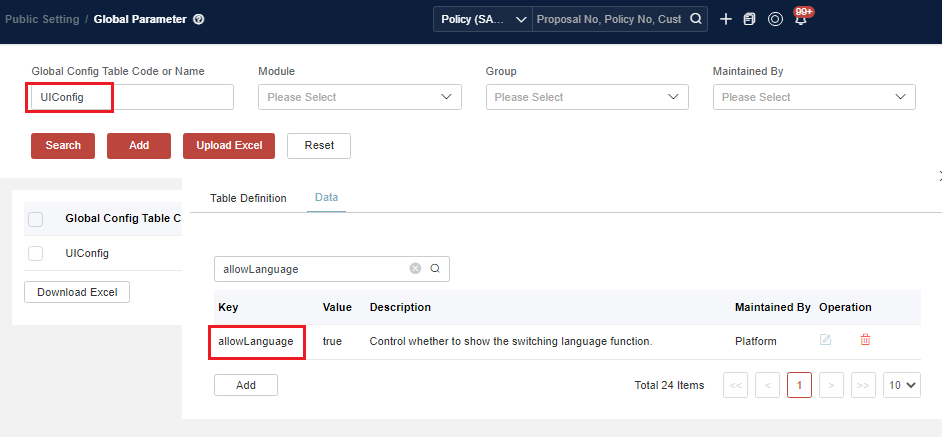The height and width of the screenshot is (437, 942).
Task: Click the Global Config Table Code input field
Action: pyautogui.click(x=132, y=97)
